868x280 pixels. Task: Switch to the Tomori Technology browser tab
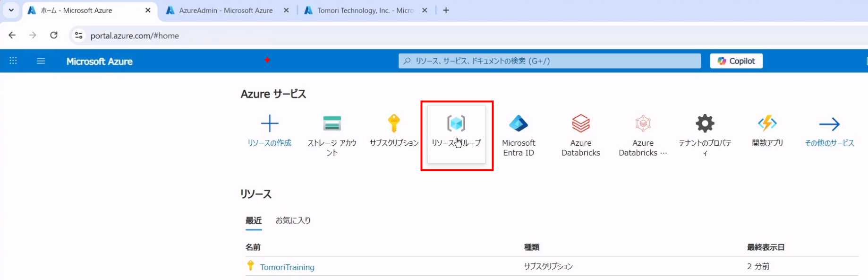[x=365, y=10]
